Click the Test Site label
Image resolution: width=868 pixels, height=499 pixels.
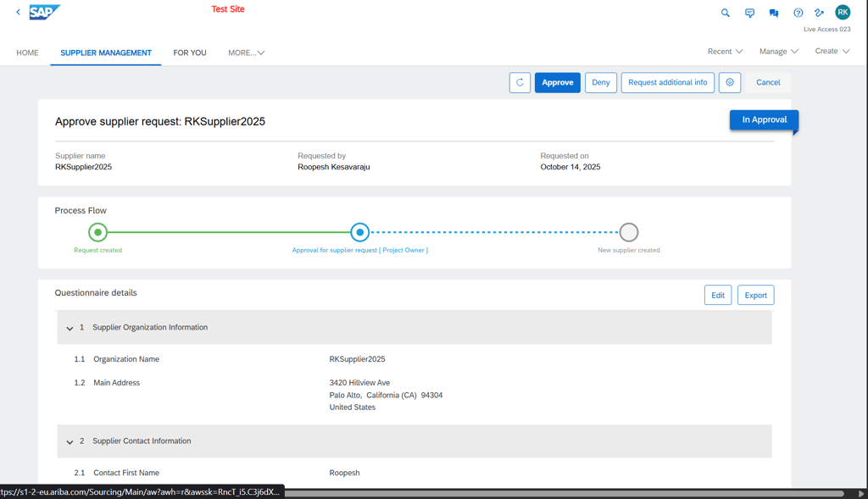pyautogui.click(x=228, y=8)
